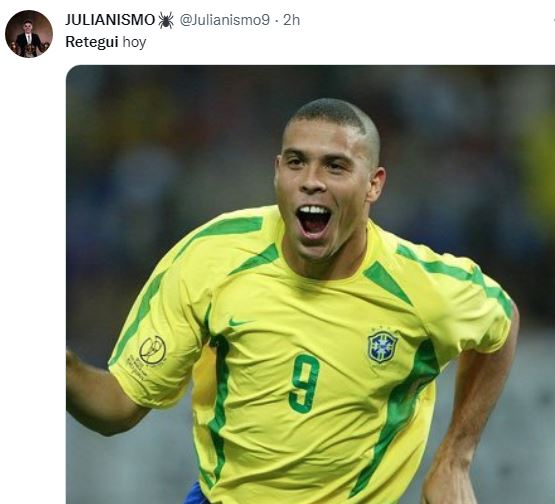Open the attached football player photo
The width and height of the screenshot is (555, 504).
tap(310, 285)
